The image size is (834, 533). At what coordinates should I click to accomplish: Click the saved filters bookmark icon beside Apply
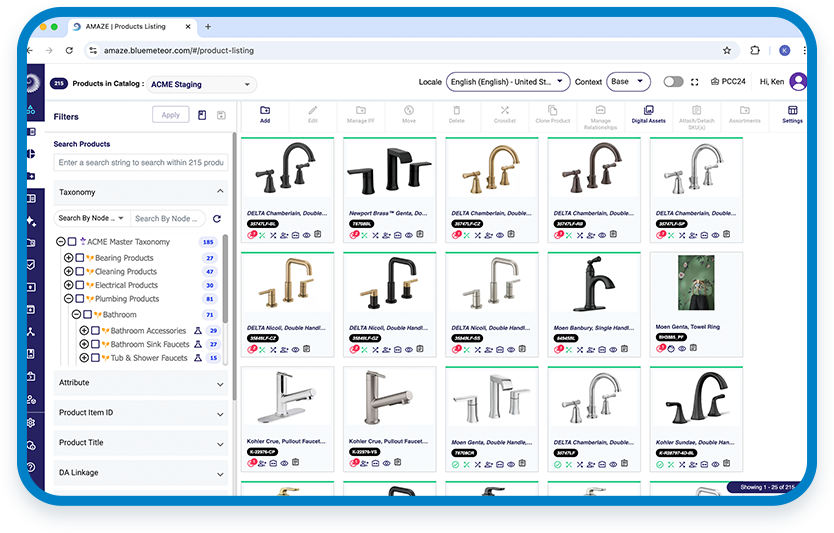(x=202, y=115)
